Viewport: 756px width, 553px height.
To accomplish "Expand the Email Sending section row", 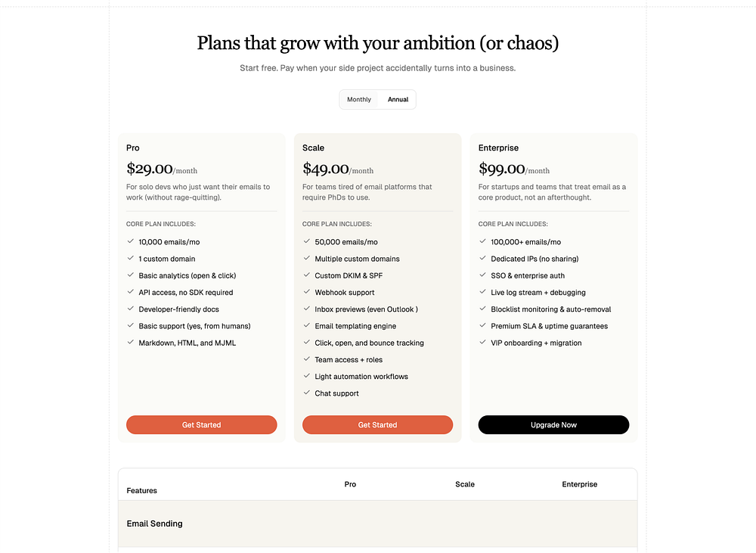I will click(x=155, y=523).
